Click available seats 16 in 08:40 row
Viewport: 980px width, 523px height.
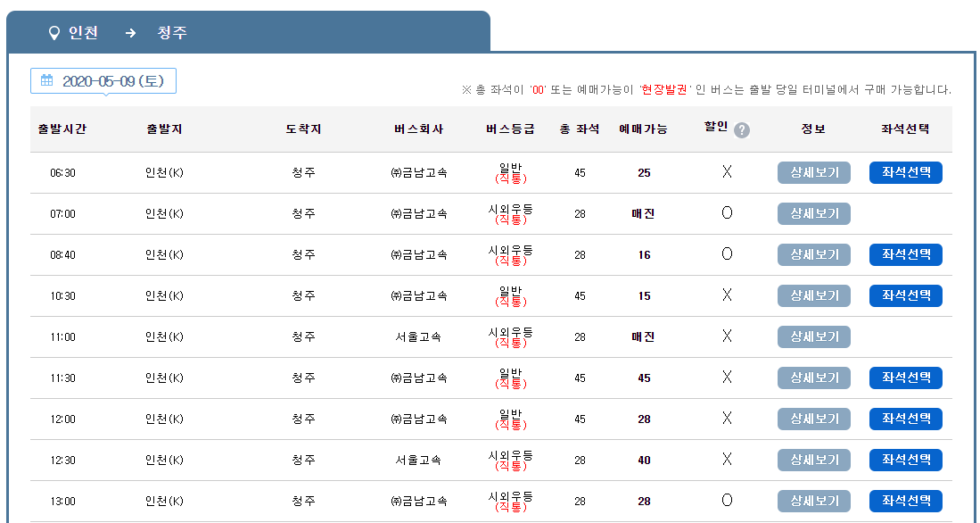[645, 255]
